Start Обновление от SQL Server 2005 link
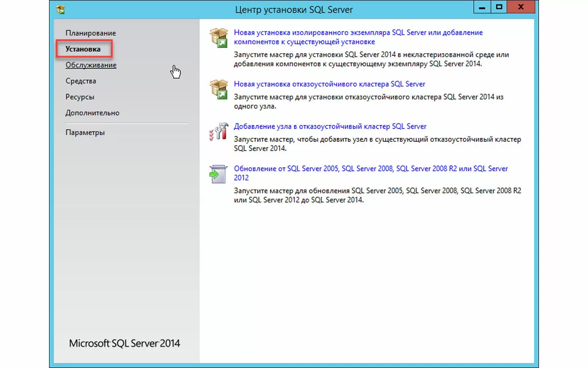 pyautogui.click(x=371, y=173)
